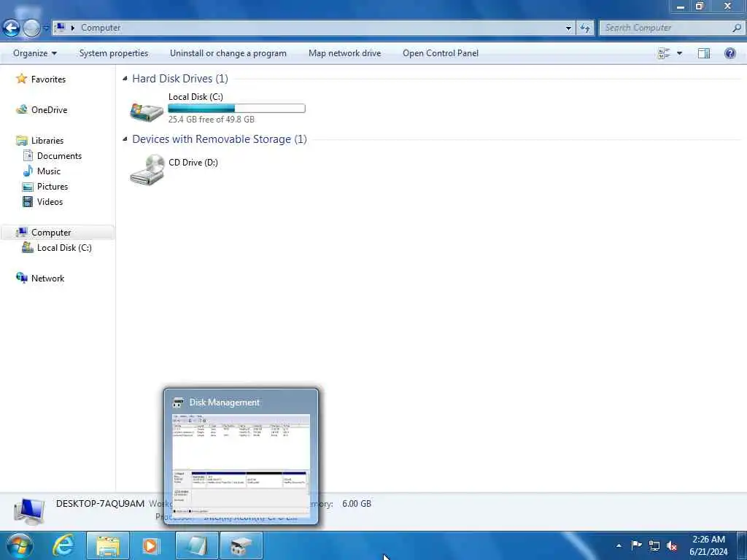747x560 pixels.
Task: Click the CD Drive (D:) label
Action: [193, 163]
